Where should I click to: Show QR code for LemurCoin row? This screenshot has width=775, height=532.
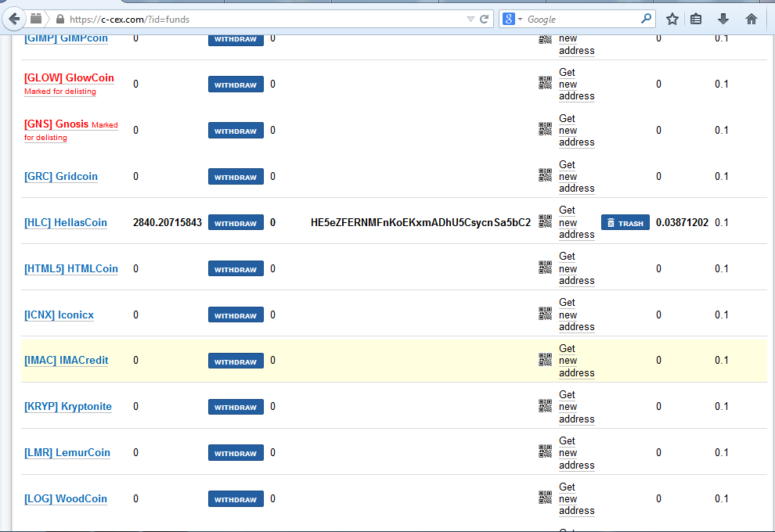pyautogui.click(x=545, y=451)
